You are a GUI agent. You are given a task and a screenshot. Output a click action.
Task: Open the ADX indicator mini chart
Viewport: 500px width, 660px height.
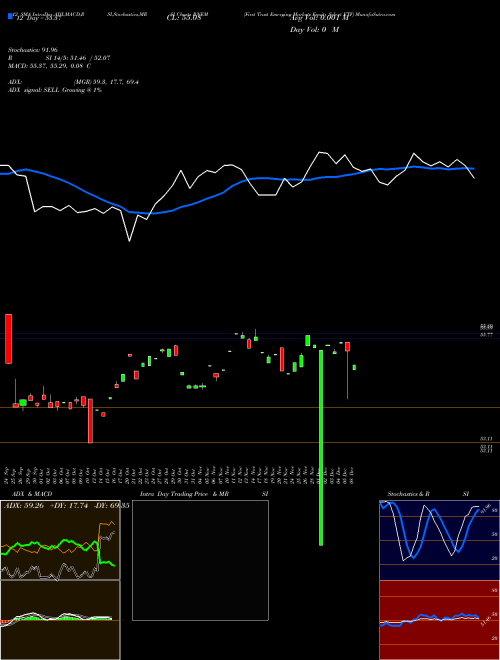(60, 540)
